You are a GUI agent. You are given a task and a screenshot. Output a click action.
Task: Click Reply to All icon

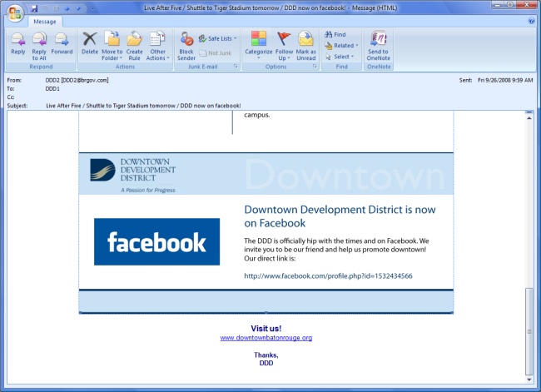click(x=39, y=43)
